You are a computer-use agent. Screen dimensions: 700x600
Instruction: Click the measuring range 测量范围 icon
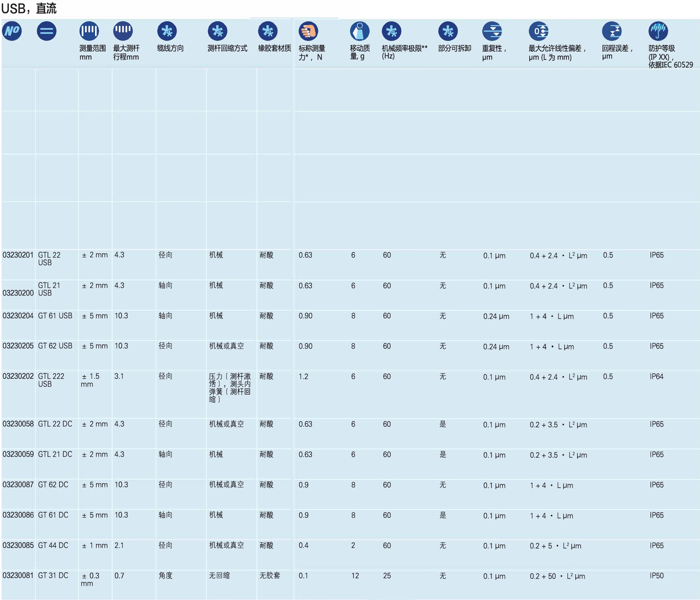pos(89,31)
